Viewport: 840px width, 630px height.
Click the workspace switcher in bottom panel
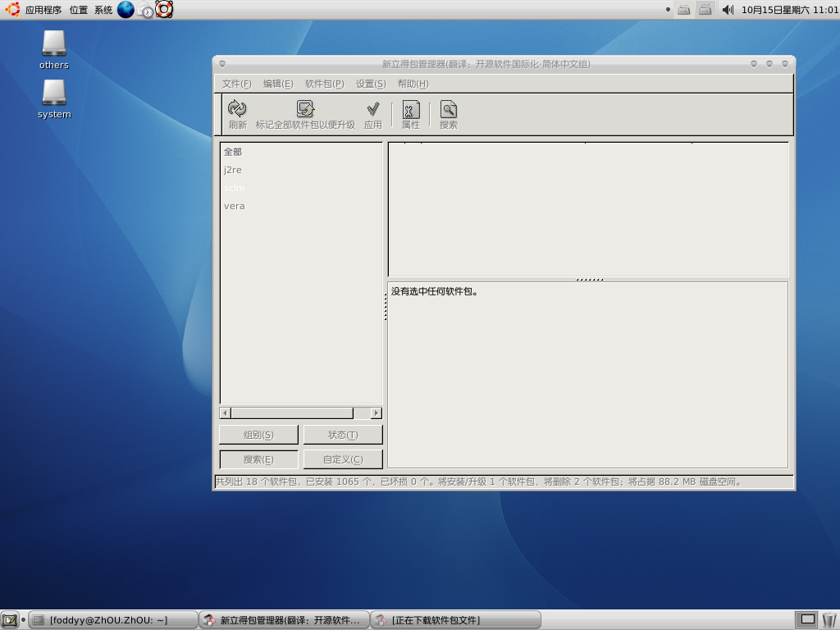click(806, 620)
